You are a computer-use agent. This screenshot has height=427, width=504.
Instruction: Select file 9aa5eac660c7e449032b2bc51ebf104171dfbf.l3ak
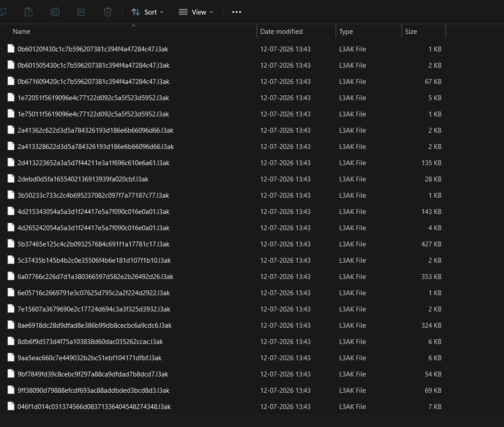click(x=90, y=358)
